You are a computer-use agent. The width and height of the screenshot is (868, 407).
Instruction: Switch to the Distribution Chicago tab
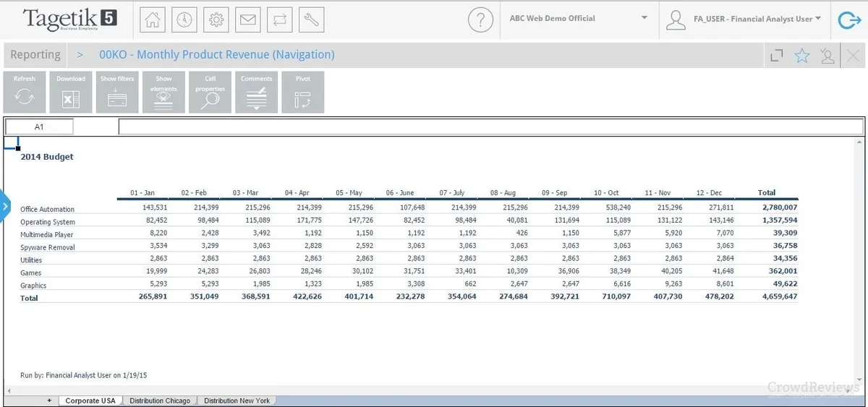click(160, 400)
